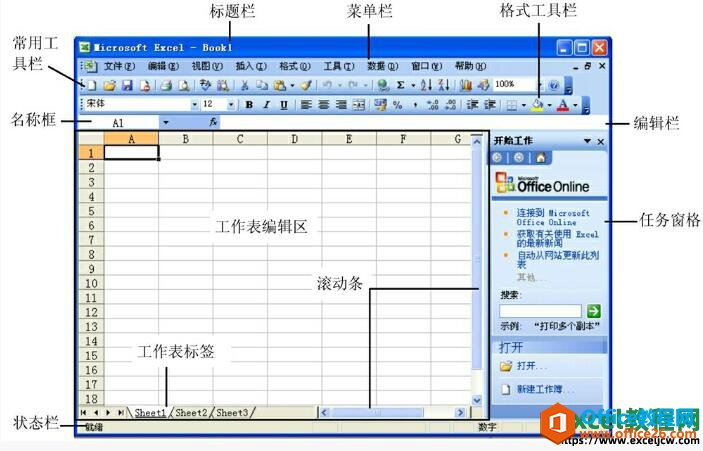
Task: Click the task pane search input field
Action: point(540,311)
